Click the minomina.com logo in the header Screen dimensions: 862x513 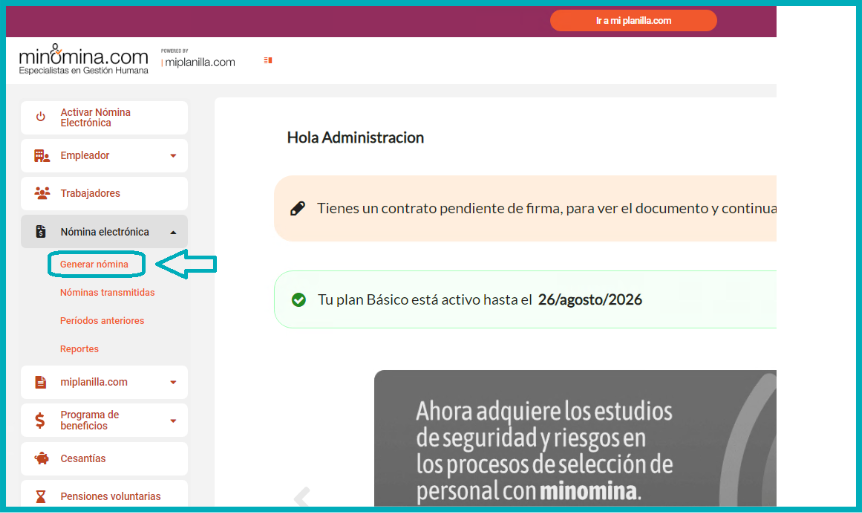click(x=83, y=59)
